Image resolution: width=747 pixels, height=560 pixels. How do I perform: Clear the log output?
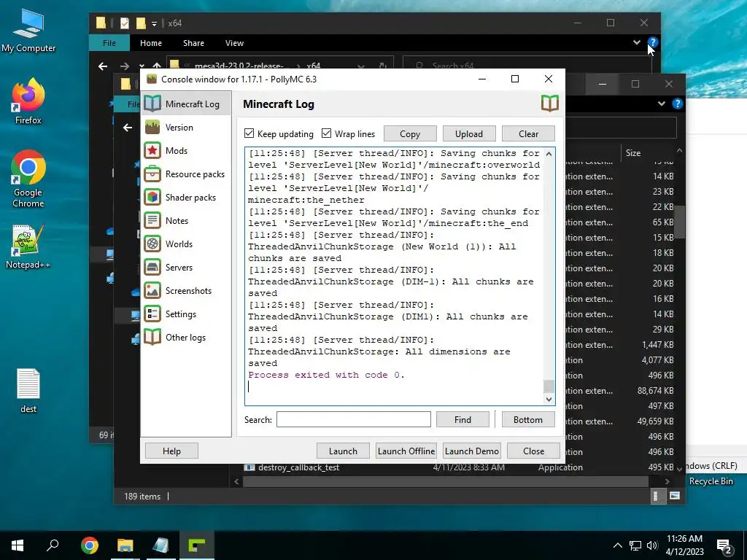coord(528,134)
